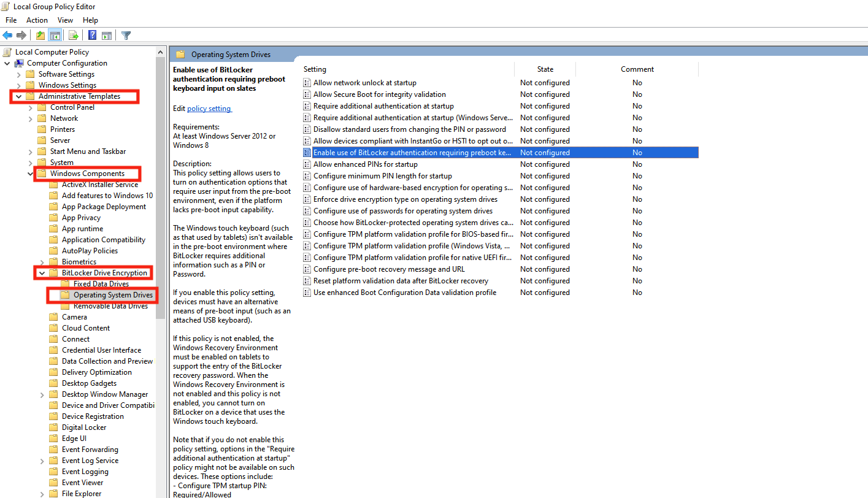Select the Delivery Optimization tree folder
Image resolution: width=868 pixels, height=498 pixels.
coord(96,372)
